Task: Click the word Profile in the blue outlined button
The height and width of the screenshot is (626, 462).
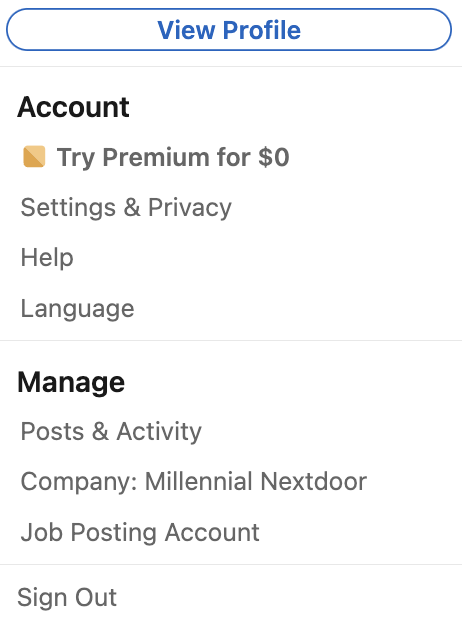Action: [x=262, y=30]
